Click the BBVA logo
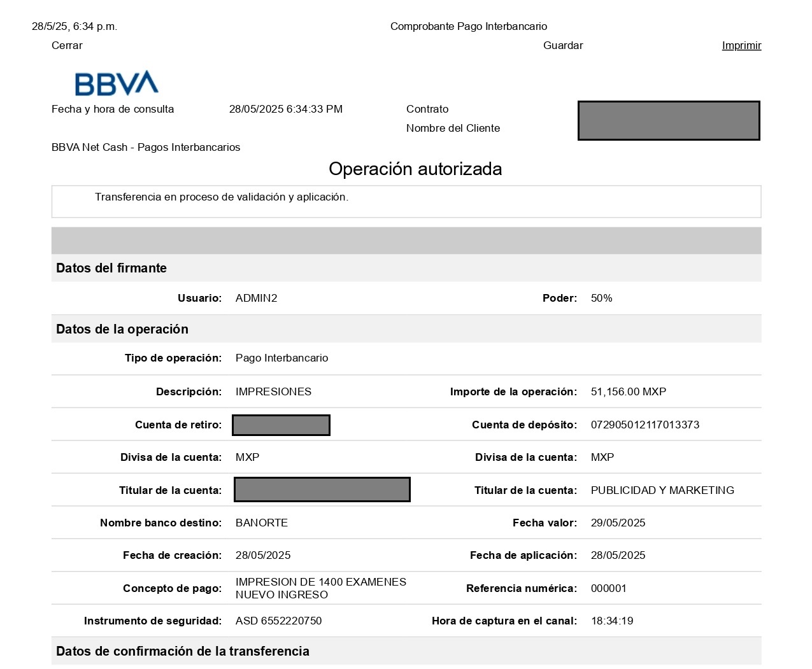Viewport: 812px width, 669px height. pyautogui.click(x=117, y=83)
